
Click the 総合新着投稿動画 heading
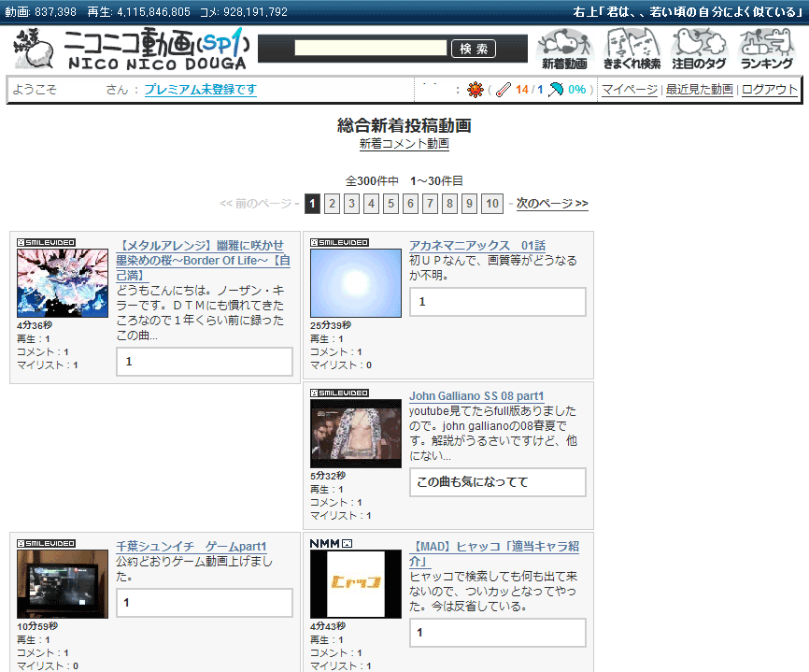point(404,125)
